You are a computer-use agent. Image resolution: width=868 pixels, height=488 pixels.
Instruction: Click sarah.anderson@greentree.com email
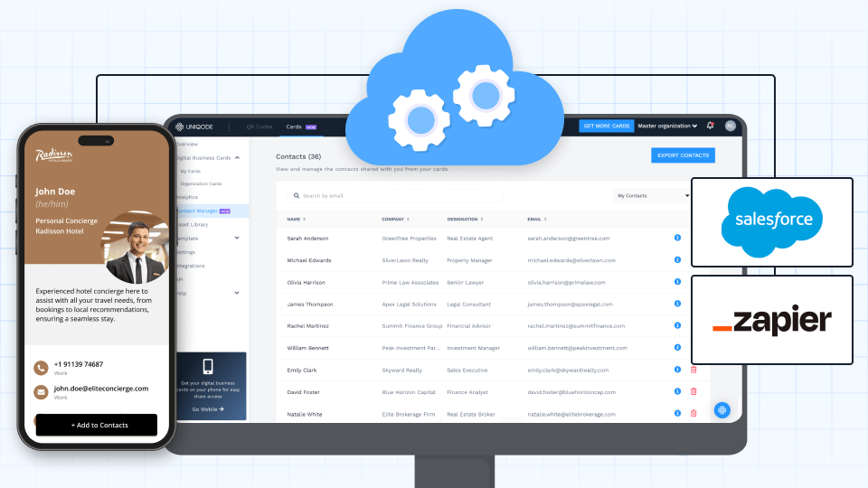click(569, 239)
